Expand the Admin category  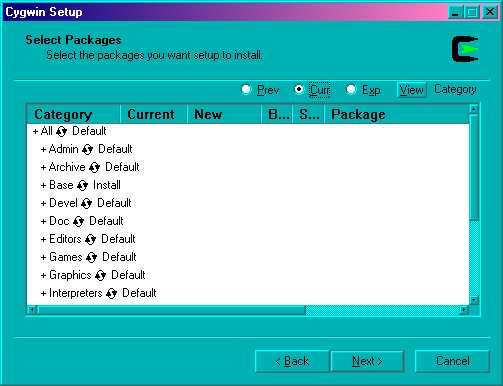pyautogui.click(x=43, y=149)
